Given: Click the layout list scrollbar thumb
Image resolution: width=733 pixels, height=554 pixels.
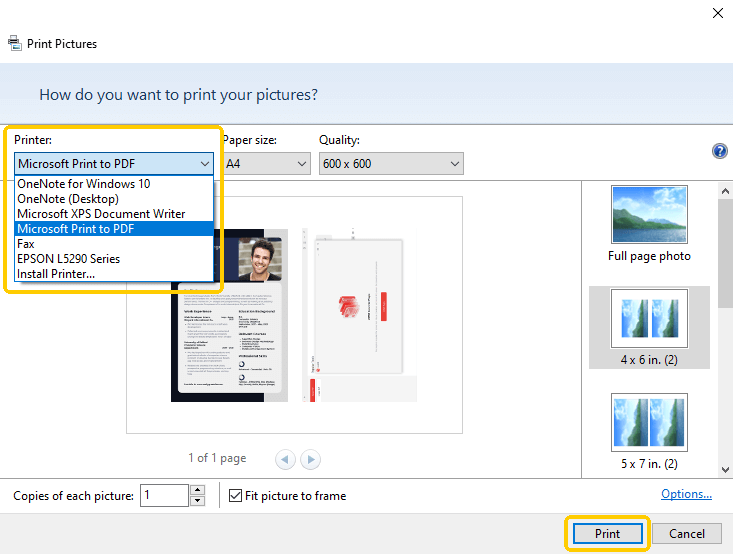Looking at the screenshot, I should click(x=725, y=253).
